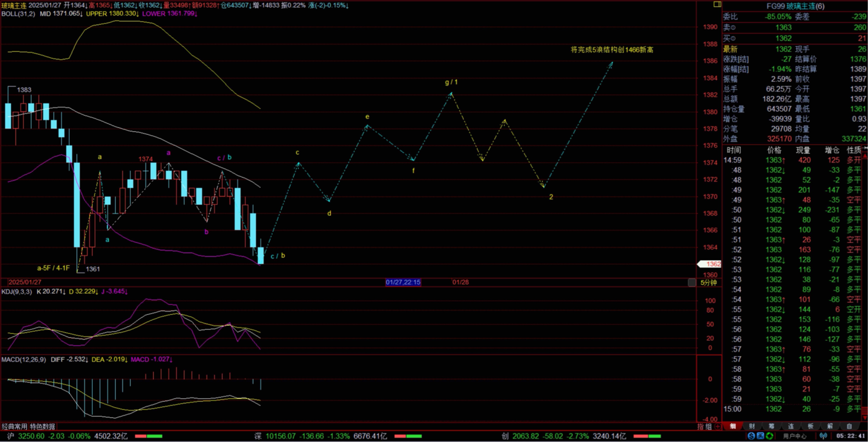Click the green circular refresh status icon
The height and width of the screenshot is (442, 868).
click(x=769, y=436)
